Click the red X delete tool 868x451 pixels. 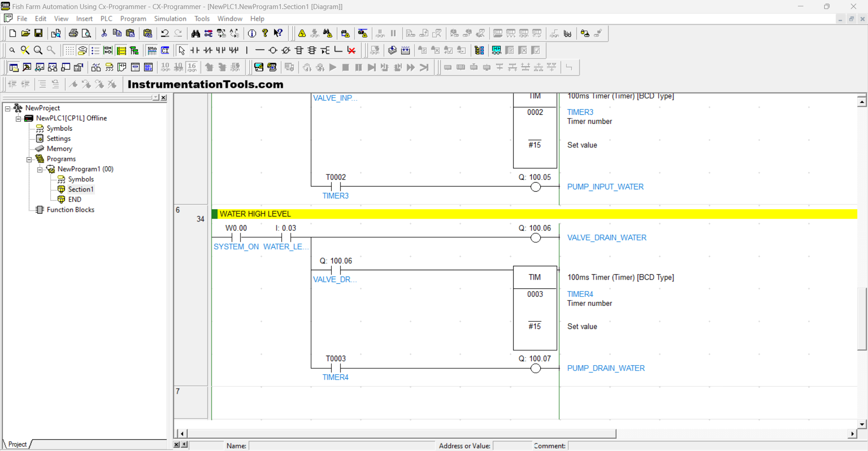point(352,50)
